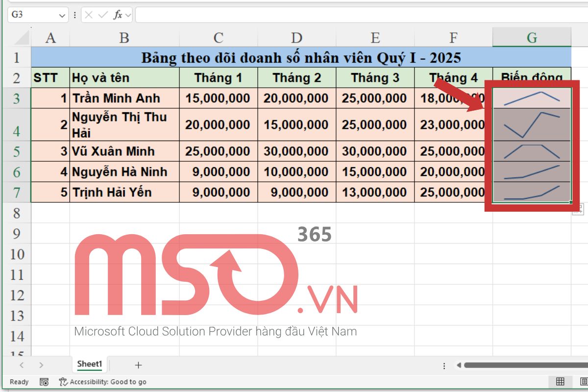Image resolution: width=588 pixels, height=392 pixels.
Task: Select row 2 header
Action: pos(17,77)
